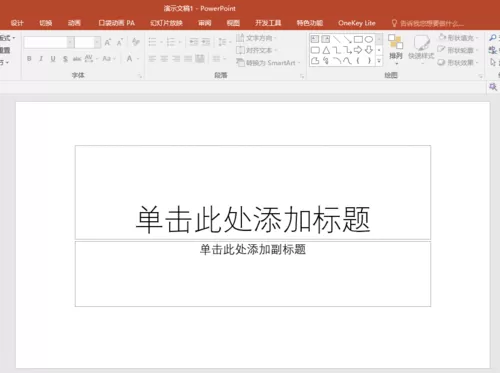Viewport: 500px width, 373px height.
Task: Select the scribble shape tool
Action: [326, 61]
